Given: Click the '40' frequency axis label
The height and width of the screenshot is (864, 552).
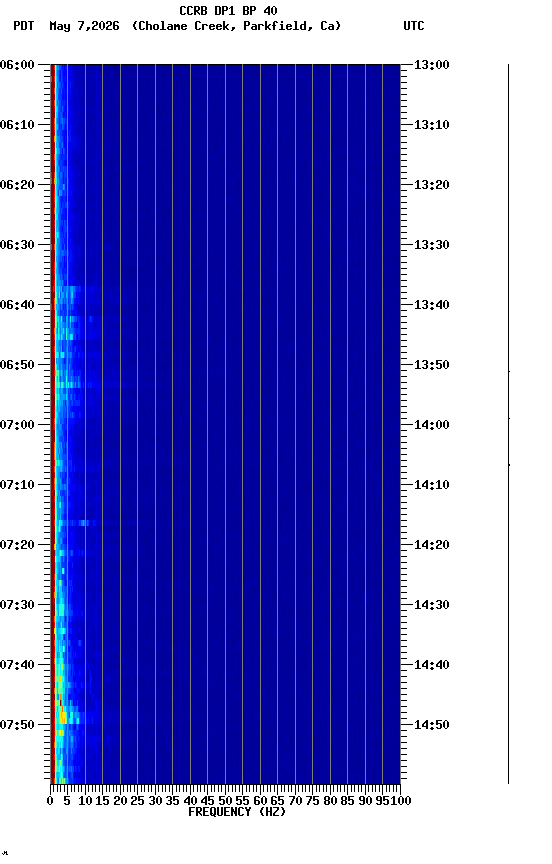Looking at the screenshot, I should (190, 801).
